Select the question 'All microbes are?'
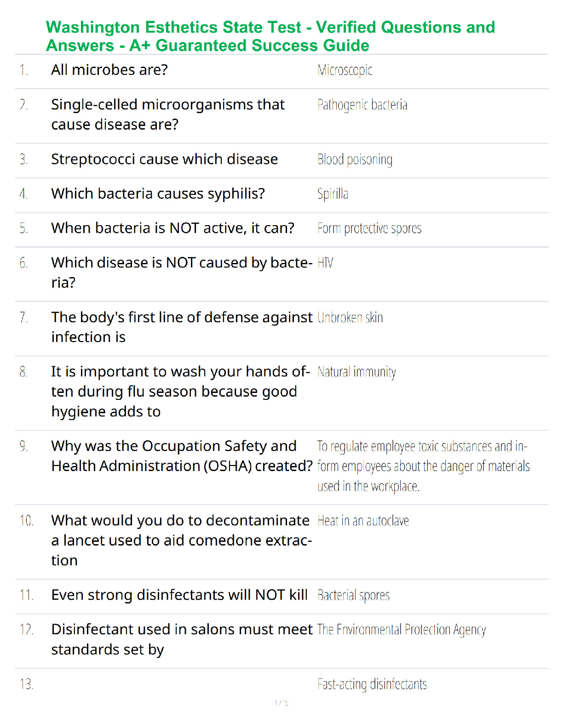 (109, 70)
